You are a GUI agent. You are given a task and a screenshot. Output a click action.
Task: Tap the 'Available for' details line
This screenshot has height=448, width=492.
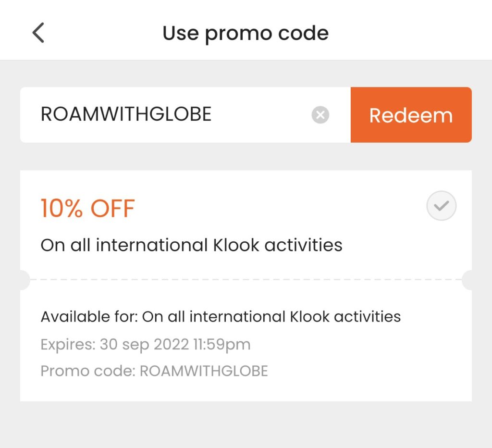(221, 316)
